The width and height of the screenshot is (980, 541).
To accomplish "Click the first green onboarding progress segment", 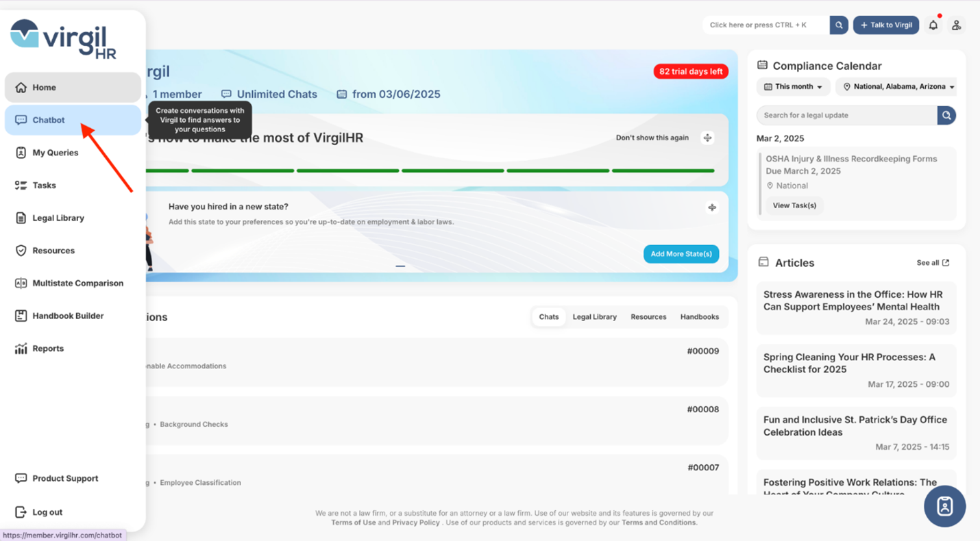I will [167, 171].
